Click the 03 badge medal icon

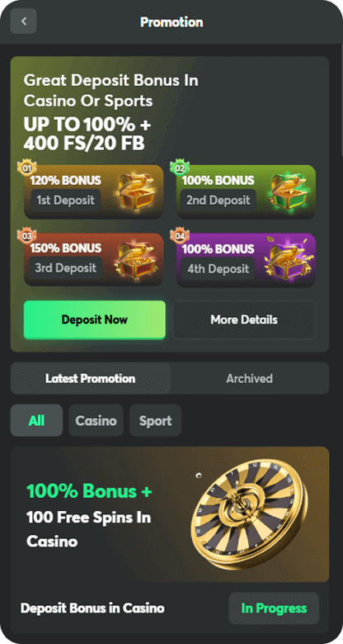26,236
